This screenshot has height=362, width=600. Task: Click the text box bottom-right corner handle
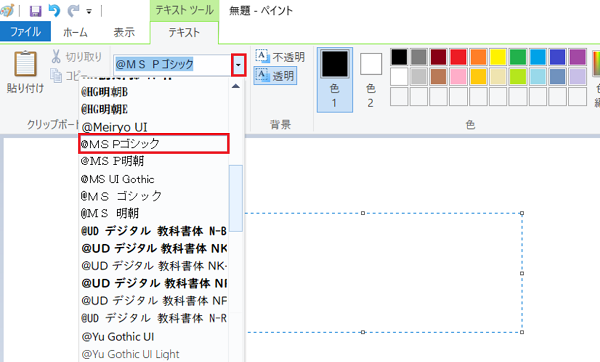[522, 332]
